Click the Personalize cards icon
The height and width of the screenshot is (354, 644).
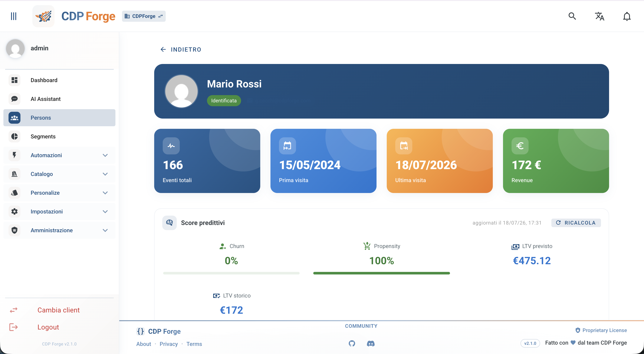click(14, 193)
